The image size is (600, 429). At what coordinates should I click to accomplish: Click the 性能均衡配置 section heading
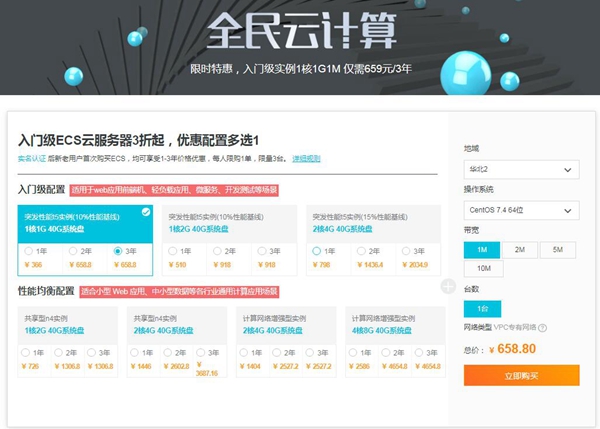(x=46, y=291)
